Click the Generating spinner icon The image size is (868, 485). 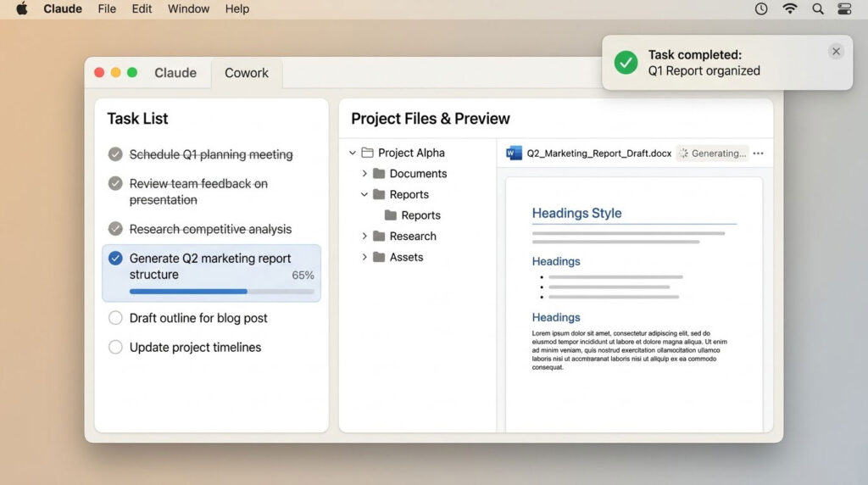pyautogui.click(x=684, y=153)
